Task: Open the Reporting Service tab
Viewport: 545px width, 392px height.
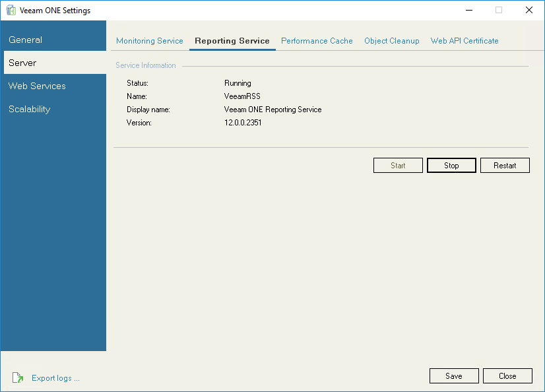Action: point(232,40)
